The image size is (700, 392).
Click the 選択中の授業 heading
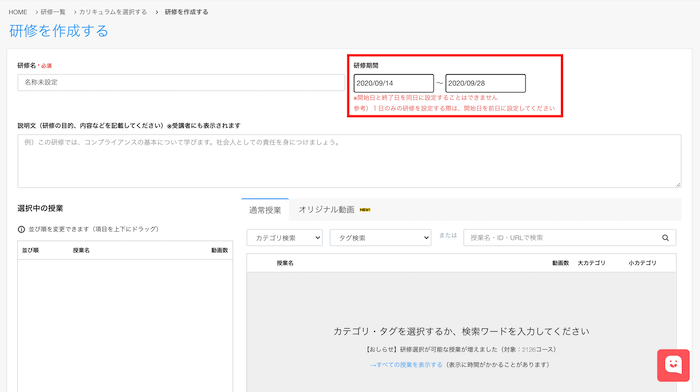tap(40, 209)
